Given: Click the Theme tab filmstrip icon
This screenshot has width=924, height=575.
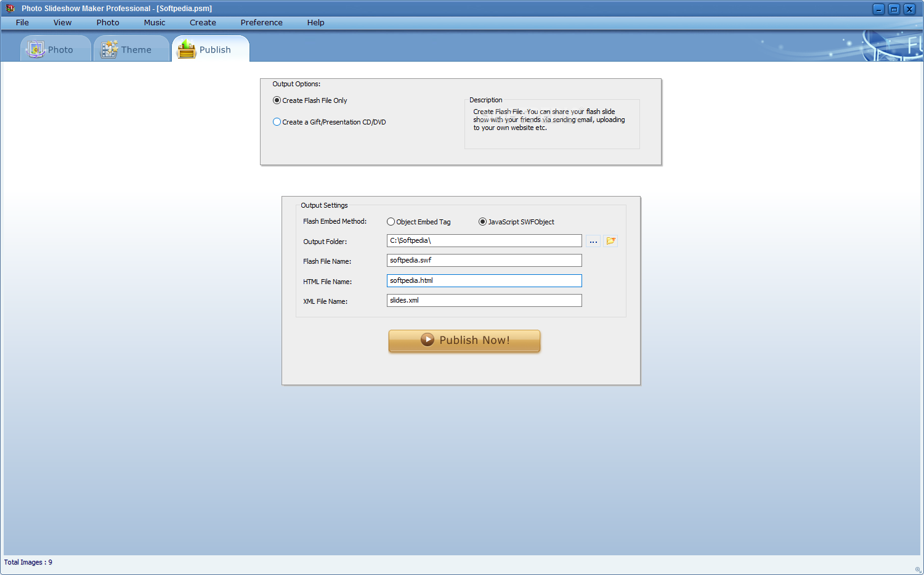Looking at the screenshot, I should [x=109, y=49].
